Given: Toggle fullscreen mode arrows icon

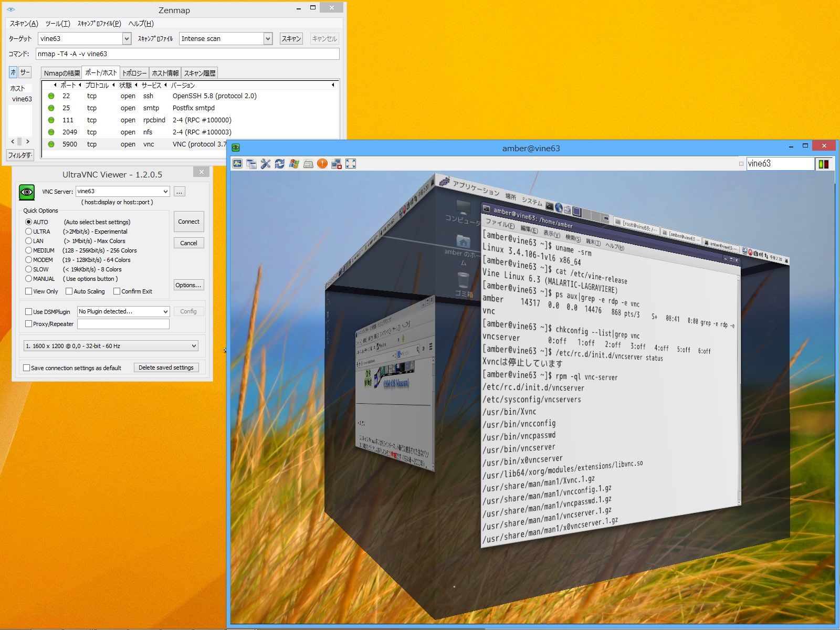Looking at the screenshot, I should click(351, 164).
